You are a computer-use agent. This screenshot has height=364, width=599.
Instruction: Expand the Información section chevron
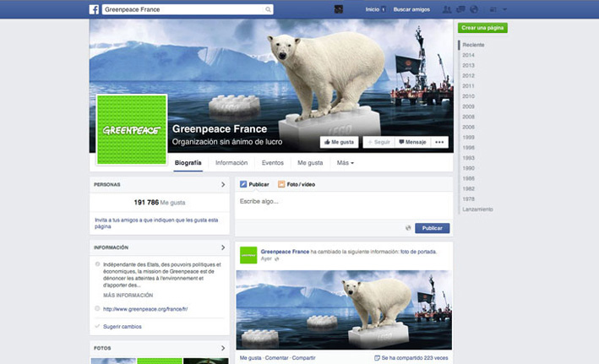tap(223, 247)
